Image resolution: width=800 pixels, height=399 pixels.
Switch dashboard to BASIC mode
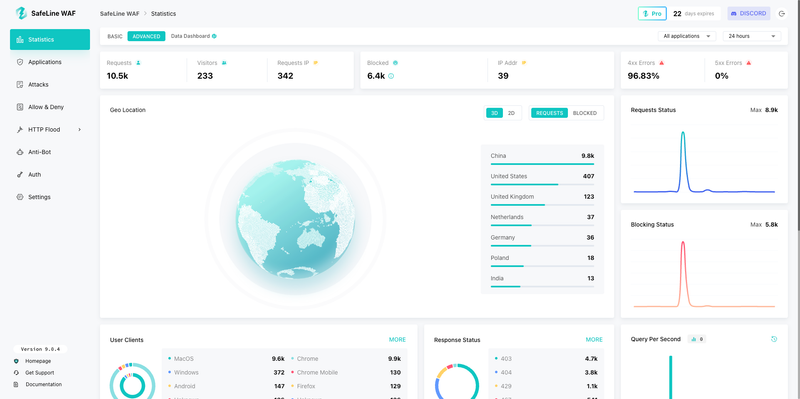115,36
